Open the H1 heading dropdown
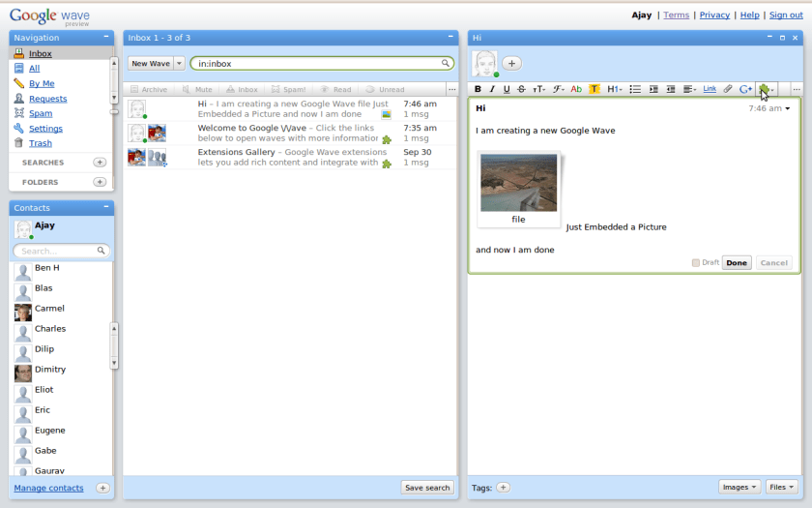 [614, 89]
